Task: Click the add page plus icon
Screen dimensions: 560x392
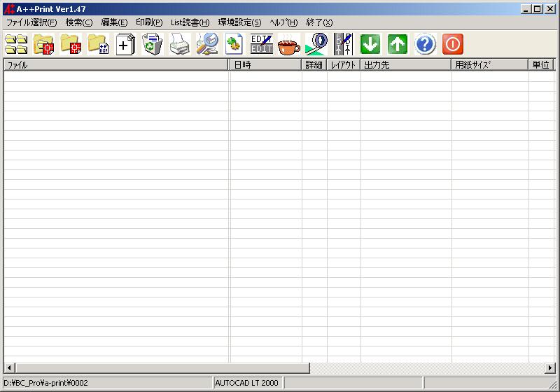Action: [125, 45]
